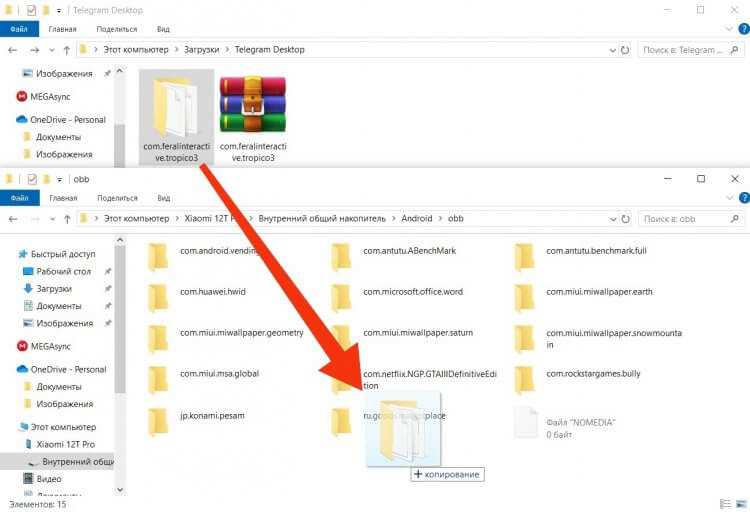Select OneDrive - Personal in obb sidebar
750x512 pixels.
coord(61,369)
